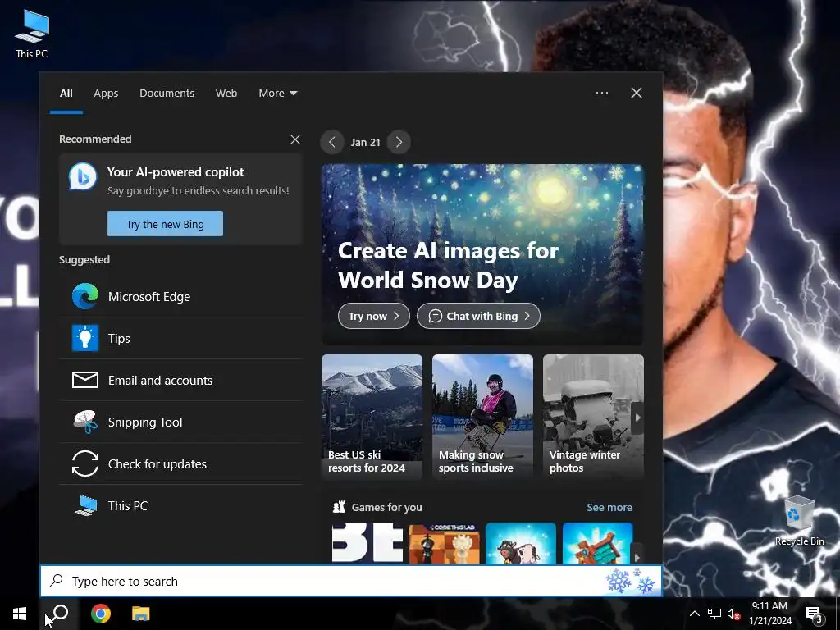Switch to the All tab
Image resolution: width=840 pixels, height=630 pixels.
point(66,94)
